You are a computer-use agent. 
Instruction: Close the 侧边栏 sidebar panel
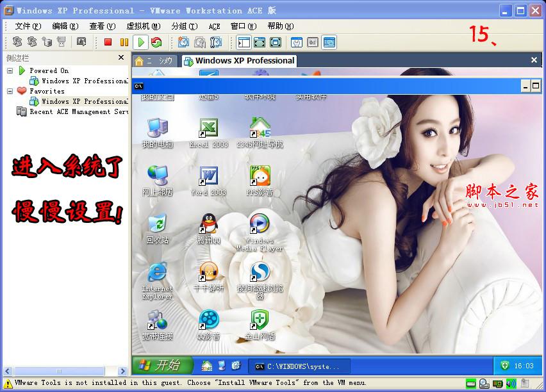(121, 58)
